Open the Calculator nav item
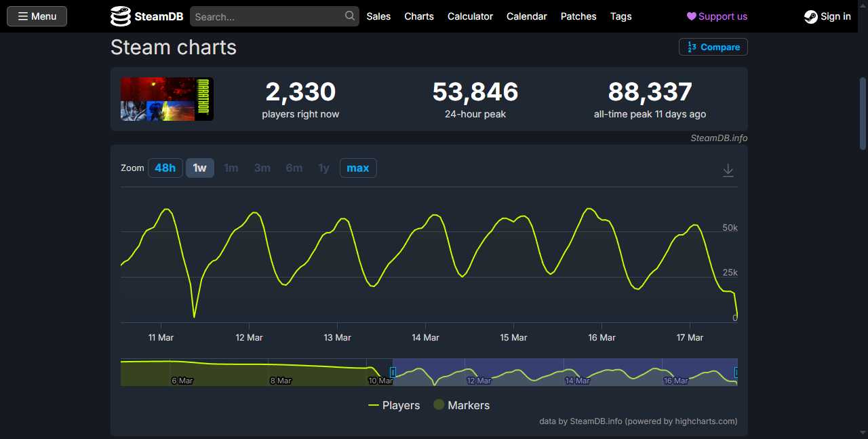The height and width of the screenshot is (439, 868). pos(470,16)
